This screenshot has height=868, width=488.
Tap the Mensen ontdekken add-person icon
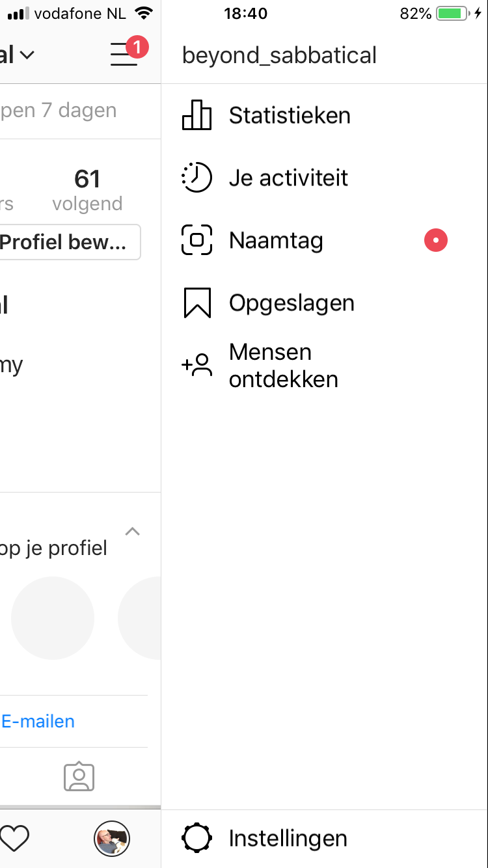click(x=197, y=366)
